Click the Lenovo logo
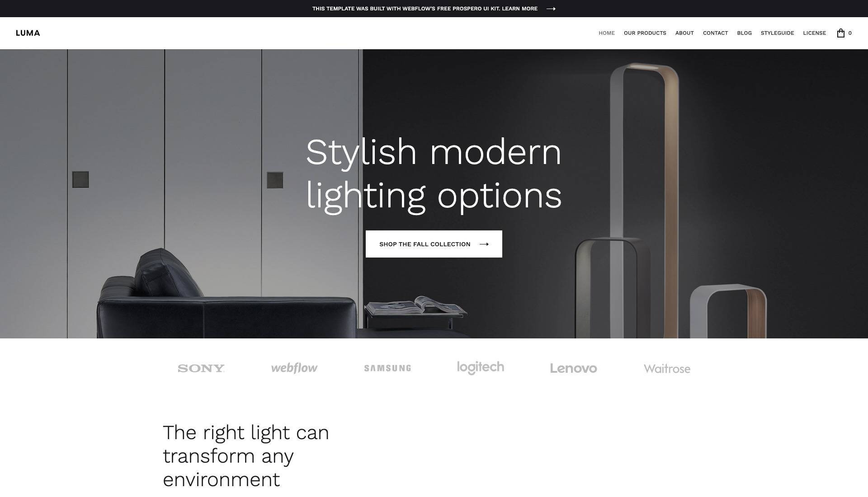The width and height of the screenshot is (868, 497). coord(574,368)
